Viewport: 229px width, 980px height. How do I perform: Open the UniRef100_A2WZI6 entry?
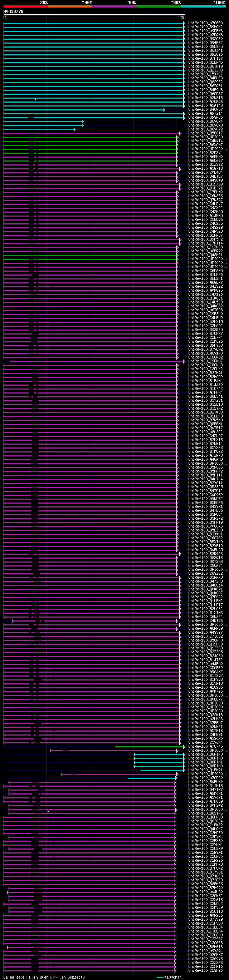205,98
